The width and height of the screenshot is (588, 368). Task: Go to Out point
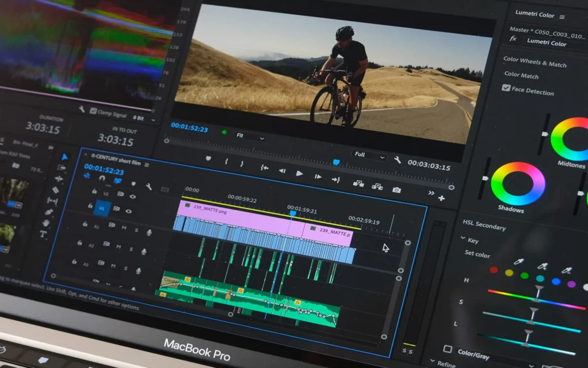point(336,179)
